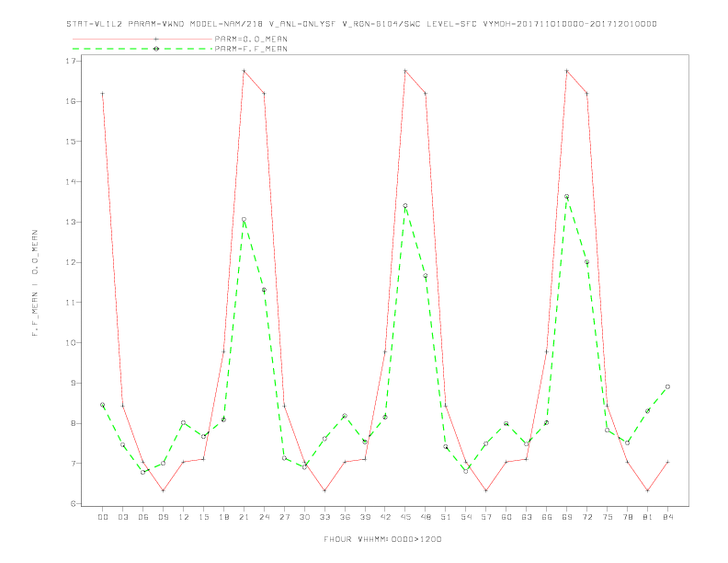Click the 13 tick label on the y-axis

(x=72, y=222)
